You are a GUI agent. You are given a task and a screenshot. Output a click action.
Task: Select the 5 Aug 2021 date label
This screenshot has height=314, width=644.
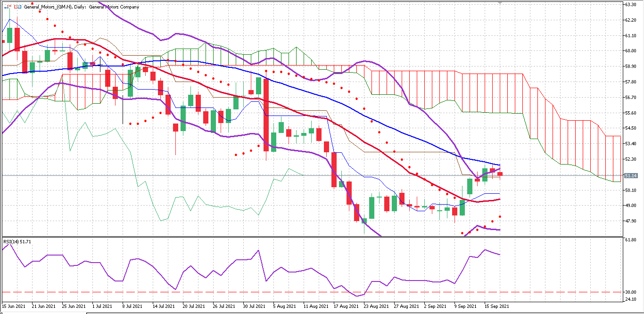click(x=284, y=306)
